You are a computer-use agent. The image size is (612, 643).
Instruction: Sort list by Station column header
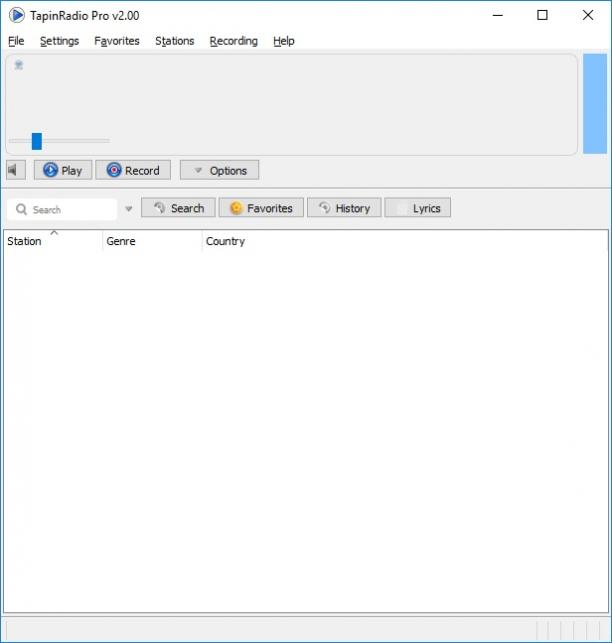click(x=53, y=241)
